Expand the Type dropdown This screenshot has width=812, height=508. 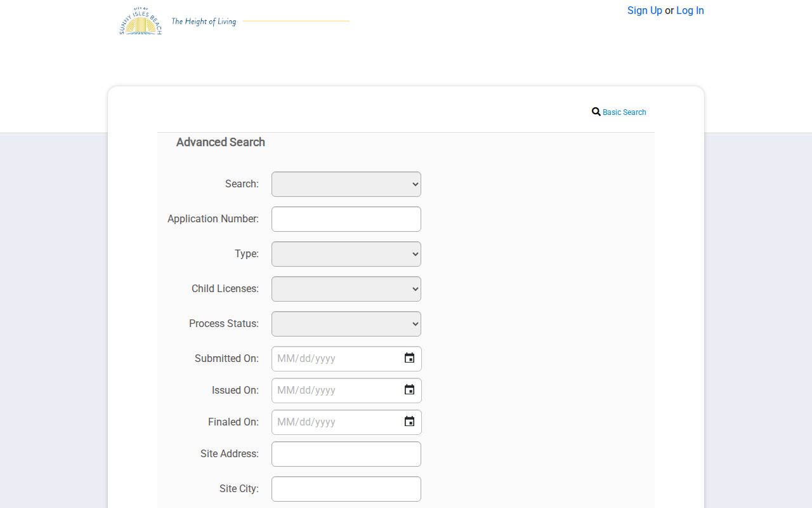346,254
